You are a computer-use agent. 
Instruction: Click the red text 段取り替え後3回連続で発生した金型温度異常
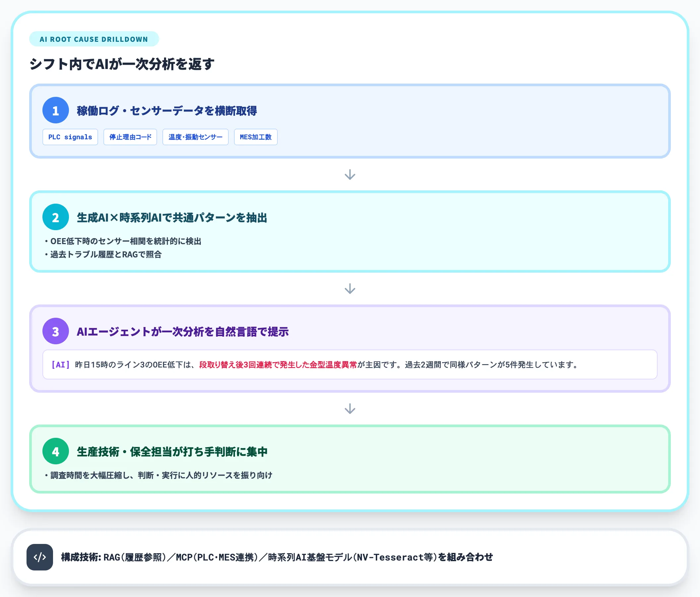278,365
